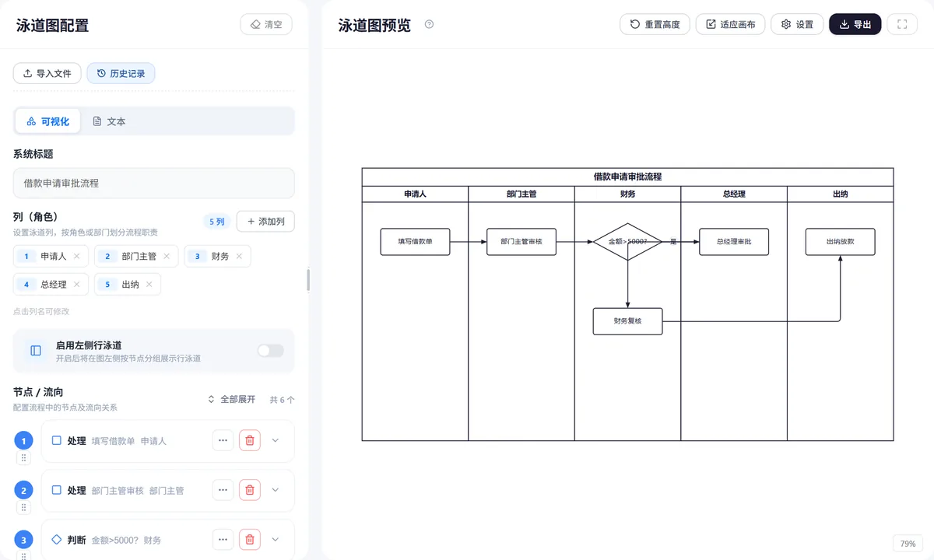
Task: Switch to the 可视化 visual tab
Action: click(x=47, y=121)
